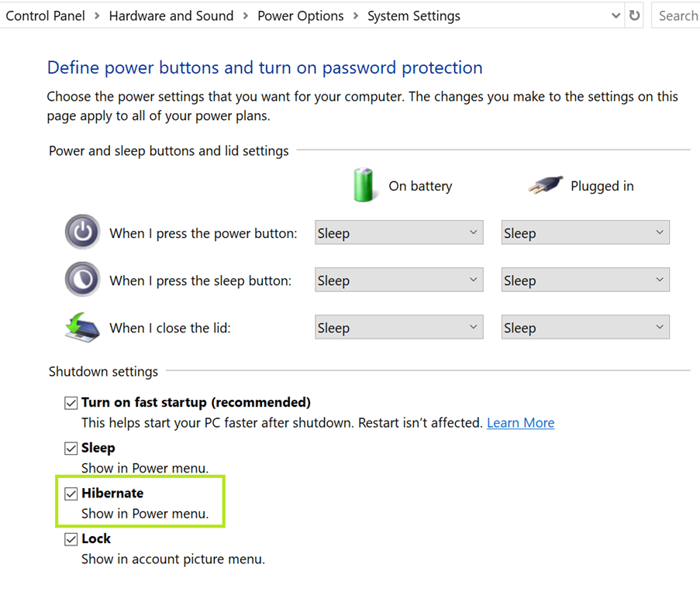Click the power button icon
Screen dimensions: 700x595
(x=82, y=232)
